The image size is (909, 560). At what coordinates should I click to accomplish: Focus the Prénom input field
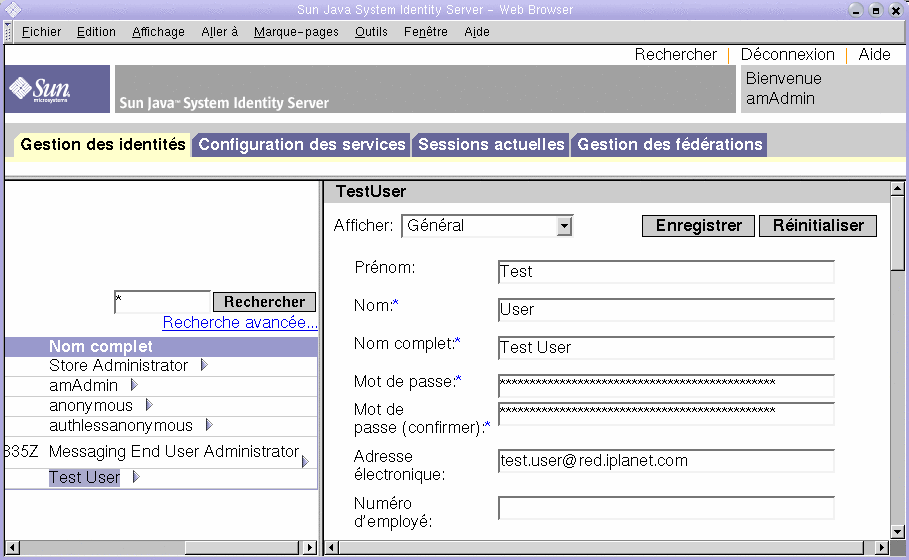(x=666, y=272)
